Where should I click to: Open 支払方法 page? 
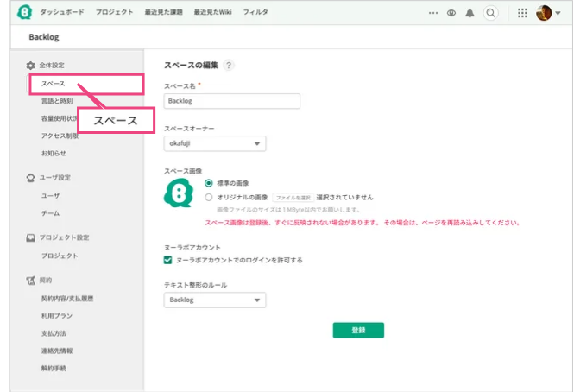[x=54, y=333]
